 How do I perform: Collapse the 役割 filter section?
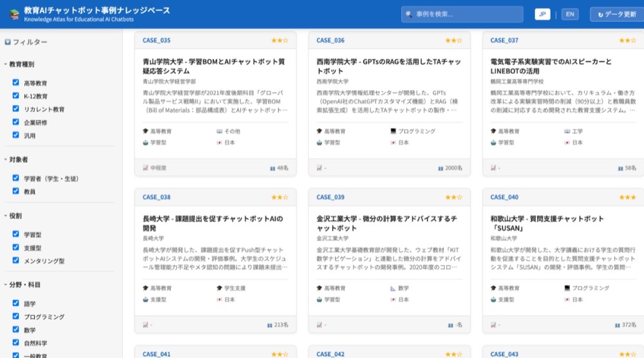click(x=13, y=216)
